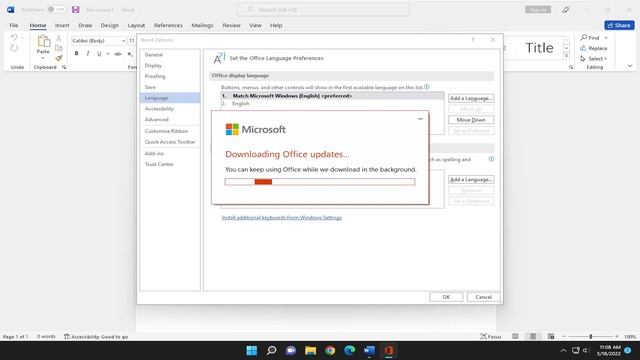Open Install additional keyboards from Windows Settings link

coord(282,218)
